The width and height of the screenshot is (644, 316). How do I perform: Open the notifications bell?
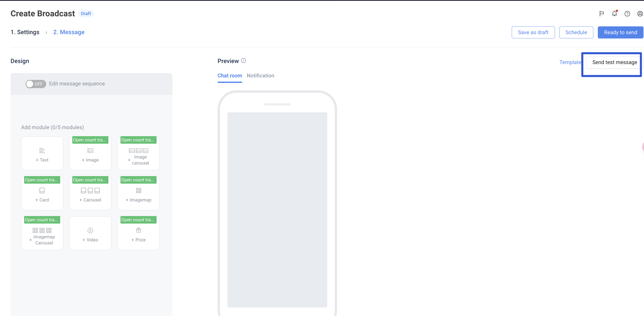click(614, 14)
